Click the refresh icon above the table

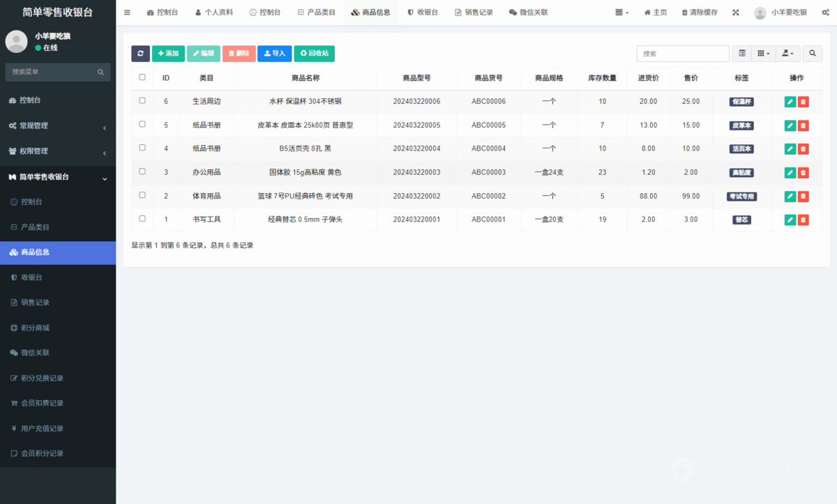pos(140,54)
